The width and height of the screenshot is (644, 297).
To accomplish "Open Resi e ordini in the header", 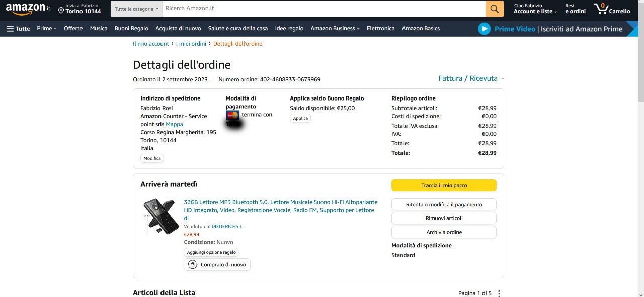I will coord(575,9).
